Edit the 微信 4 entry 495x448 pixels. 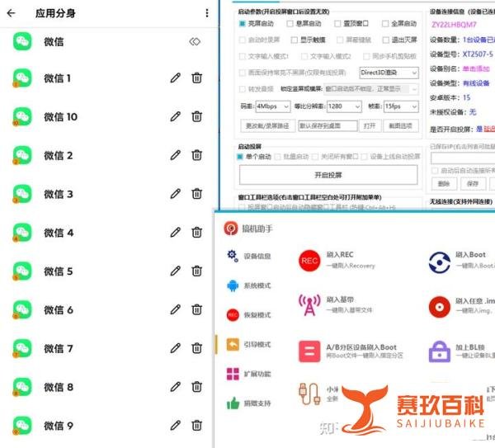pos(176,233)
